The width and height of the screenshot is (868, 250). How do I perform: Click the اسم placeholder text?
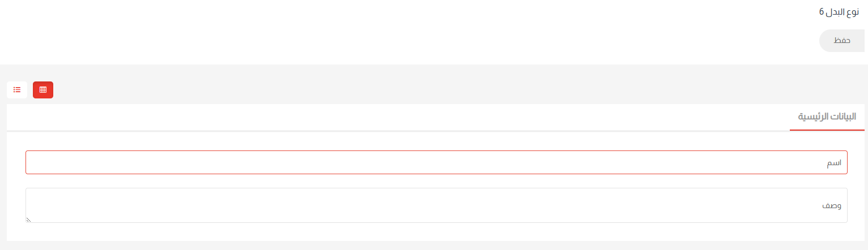[833, 163]
